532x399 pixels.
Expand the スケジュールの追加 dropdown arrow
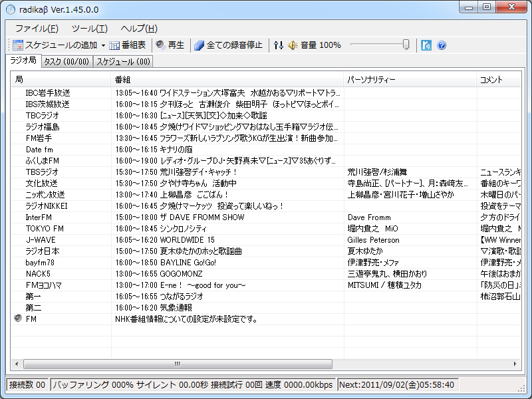click(x=104, y=45)
